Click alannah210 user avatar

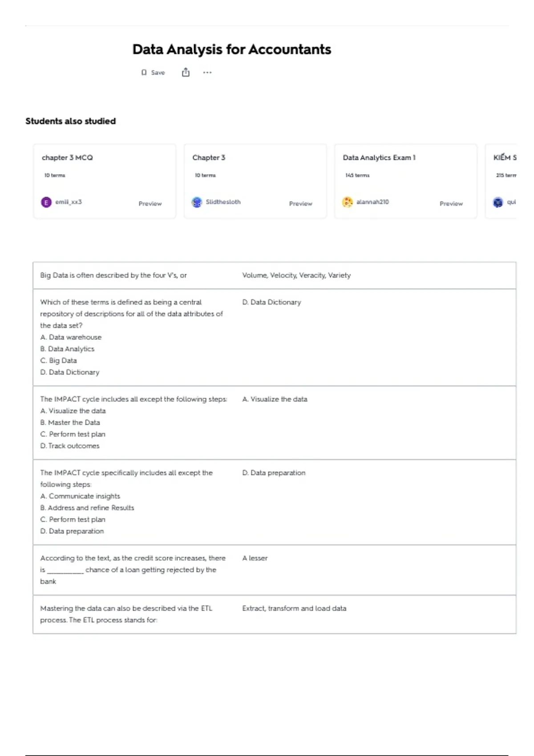tap(347, 202)
